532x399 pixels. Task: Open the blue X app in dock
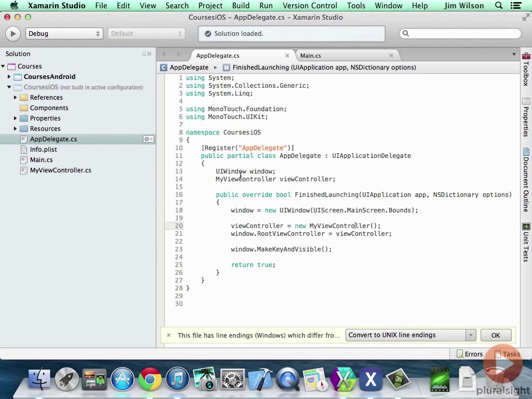click(370, 379)
